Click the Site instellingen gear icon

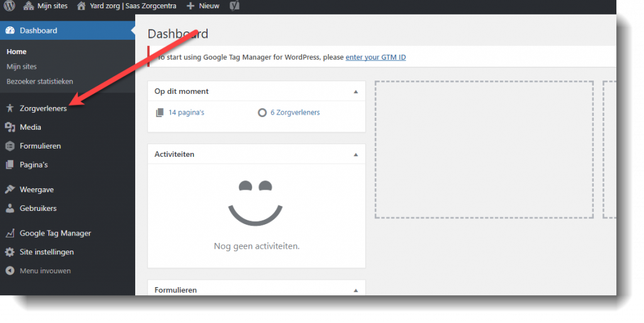10,252
